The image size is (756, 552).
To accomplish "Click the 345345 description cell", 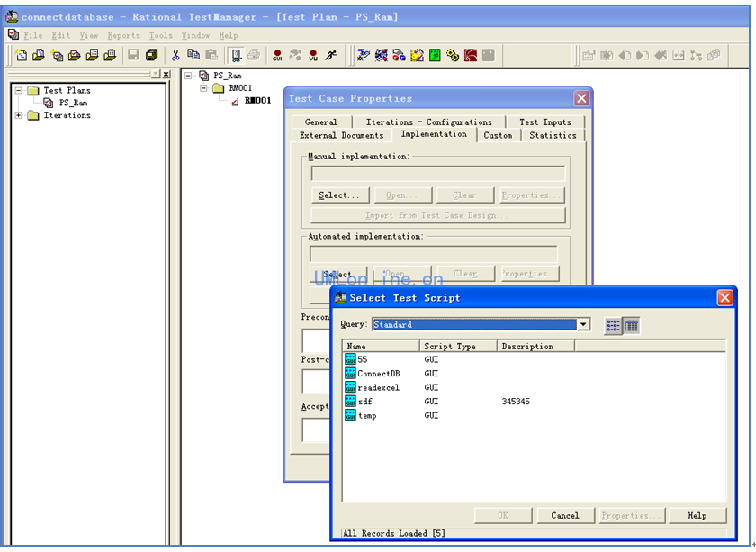I will [516, 402].
